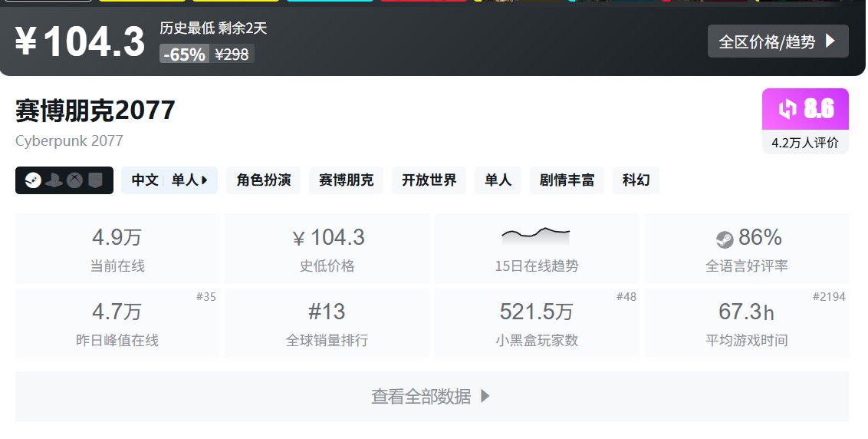The image size is (868, 439).
Task: Open 4.2万人评价 reviews
Action: 805,143
